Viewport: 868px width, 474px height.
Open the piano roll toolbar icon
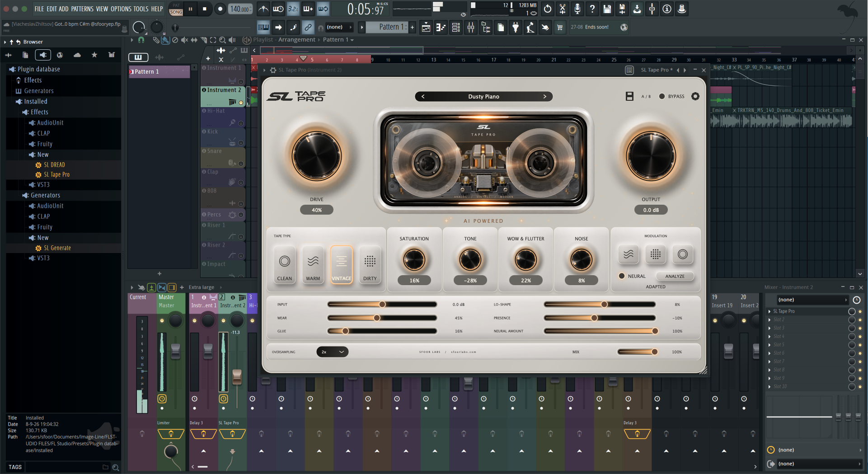(441, 28)
